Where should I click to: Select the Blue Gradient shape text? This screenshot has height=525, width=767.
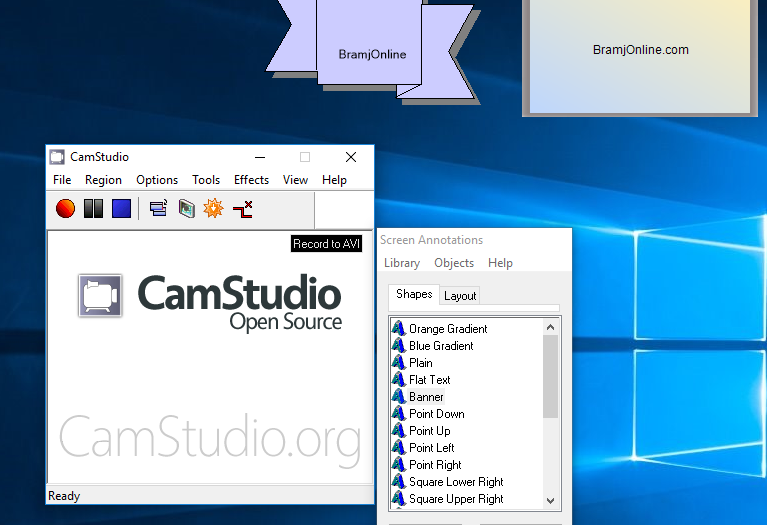click(441, 346)
